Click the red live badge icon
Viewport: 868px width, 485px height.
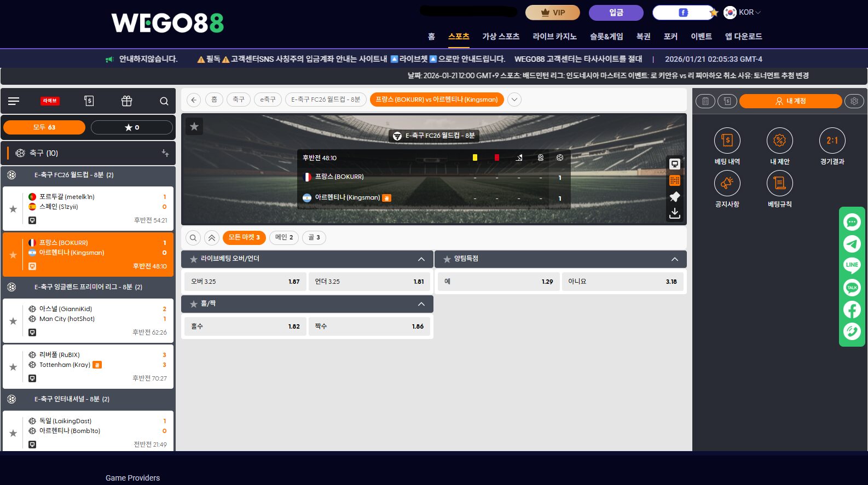[50, 101]
